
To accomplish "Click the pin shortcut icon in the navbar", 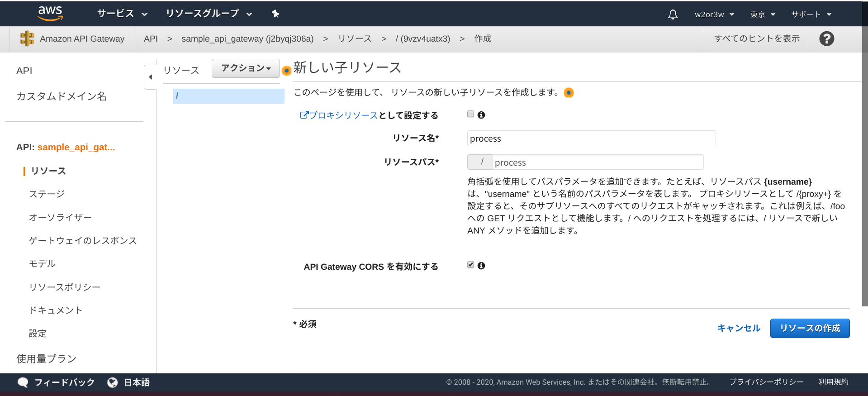I will click(x=275, y=14).
